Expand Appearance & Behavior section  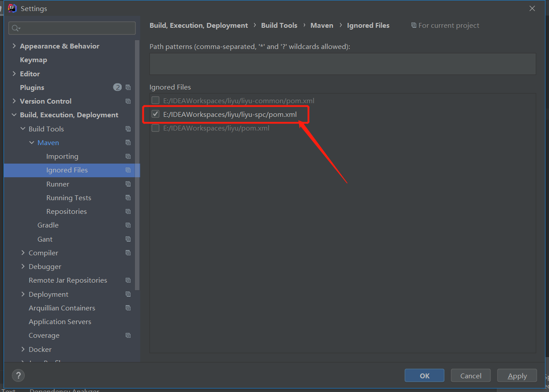point(14,46)
